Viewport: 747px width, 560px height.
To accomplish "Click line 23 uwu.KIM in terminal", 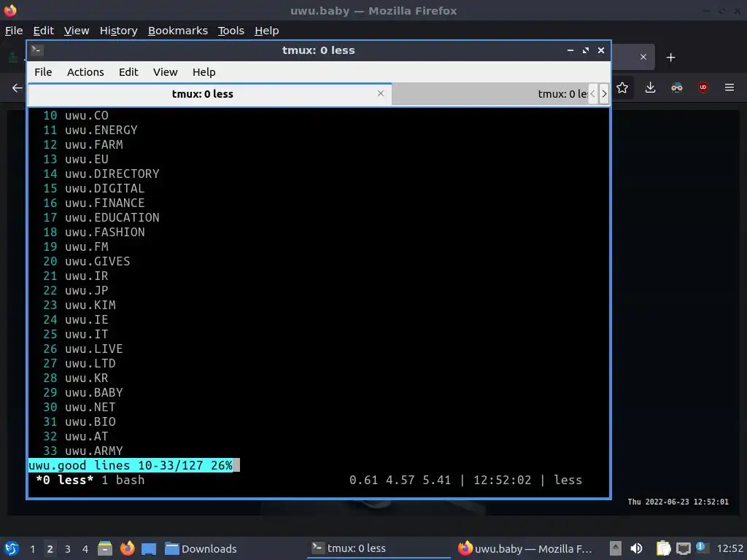I will (79, 306).
